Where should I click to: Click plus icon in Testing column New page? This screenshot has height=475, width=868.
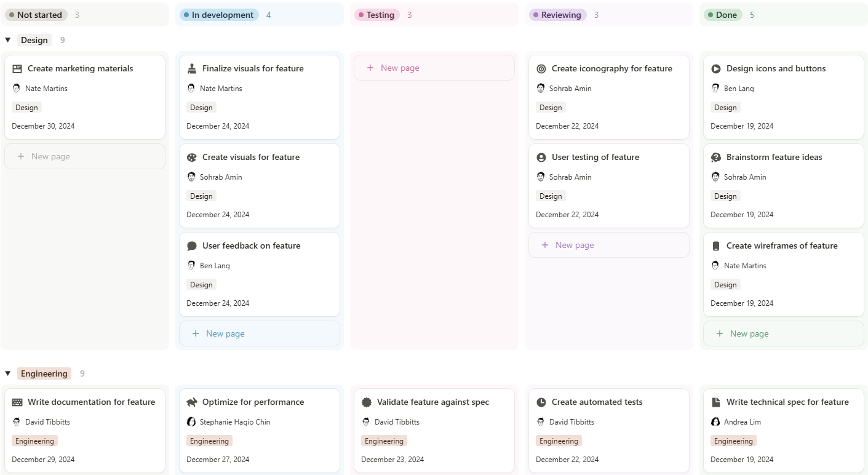(x=370, y=68)
